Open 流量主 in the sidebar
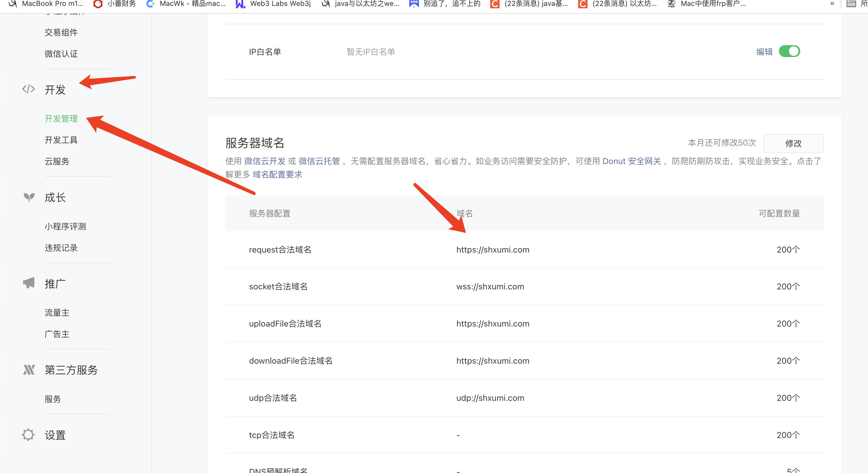Viewport: 868px width, 473px height. pos(57,313)
